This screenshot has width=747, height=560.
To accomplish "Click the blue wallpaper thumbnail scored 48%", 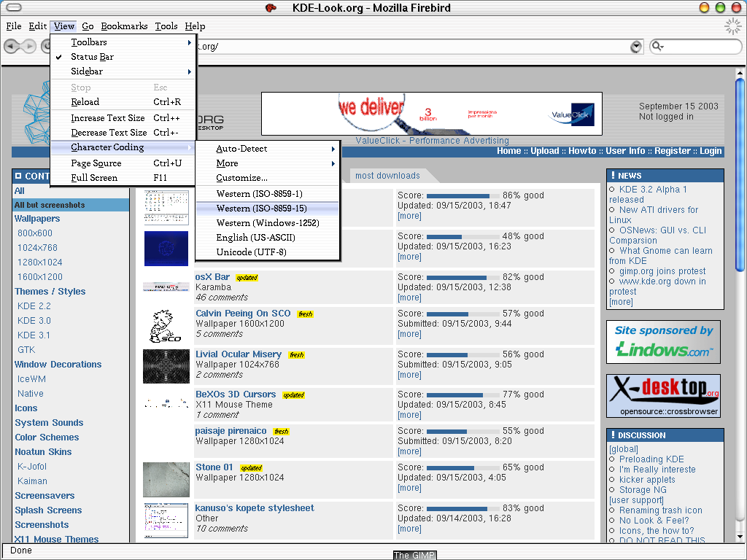I will point(166,249).
